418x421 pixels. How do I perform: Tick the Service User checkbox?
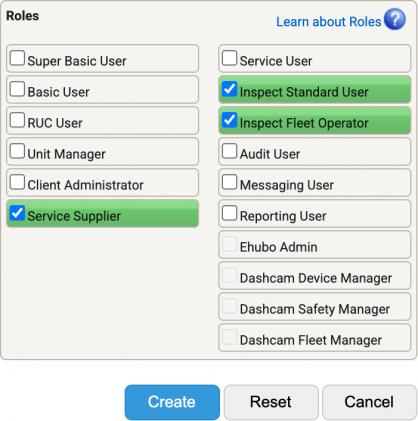[x=229, y=58]
